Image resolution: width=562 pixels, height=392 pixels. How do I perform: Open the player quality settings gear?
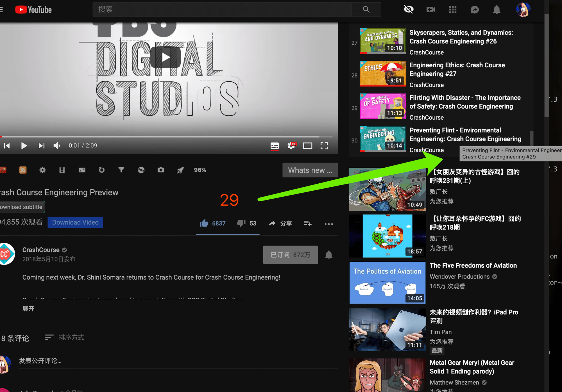pyautogui.click(x=291, y=146)
